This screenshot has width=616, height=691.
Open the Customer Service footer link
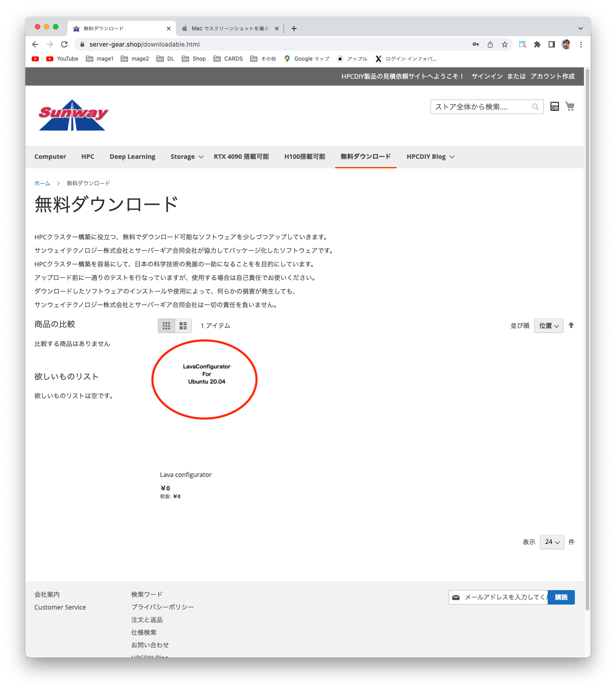(x=60, y=607)
